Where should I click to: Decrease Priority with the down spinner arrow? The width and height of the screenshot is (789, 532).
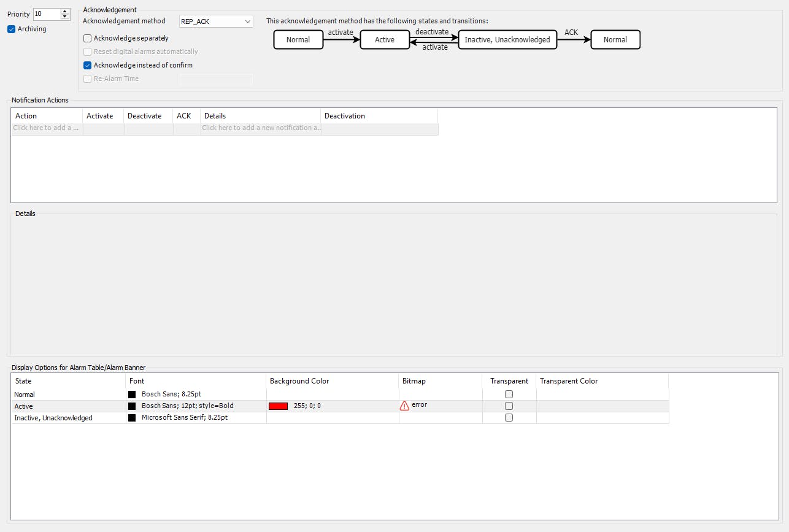pos(65,17)
